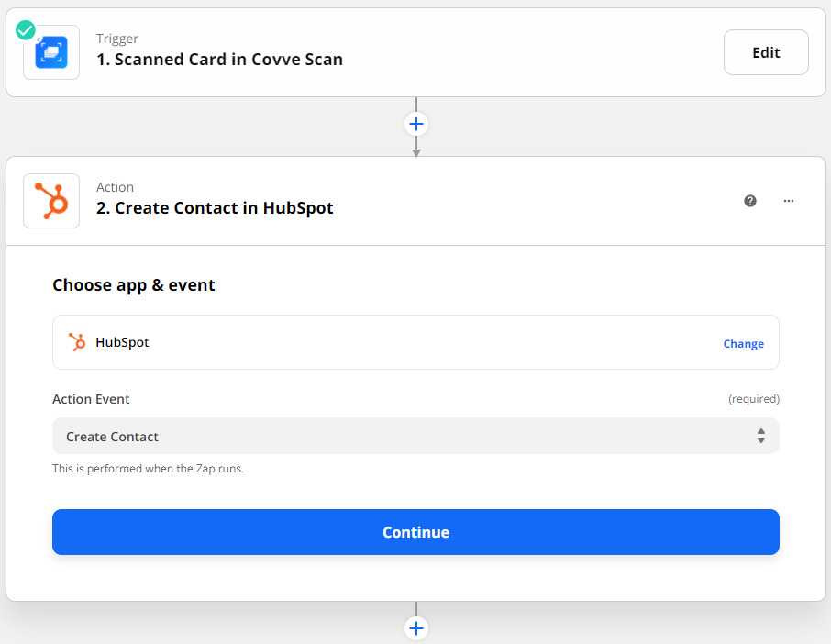The width and height of the screenshot is (831, 644).
Task: Change the selected HubSpot app
Action: (743, 344)
